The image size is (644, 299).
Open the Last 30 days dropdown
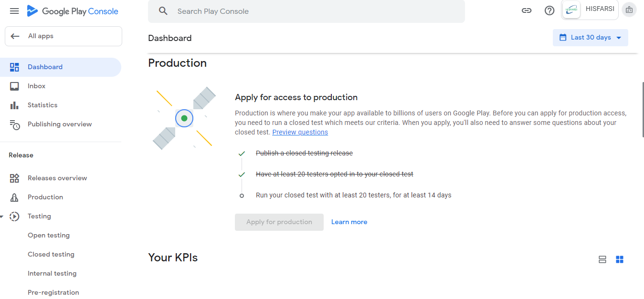(591, 38)
